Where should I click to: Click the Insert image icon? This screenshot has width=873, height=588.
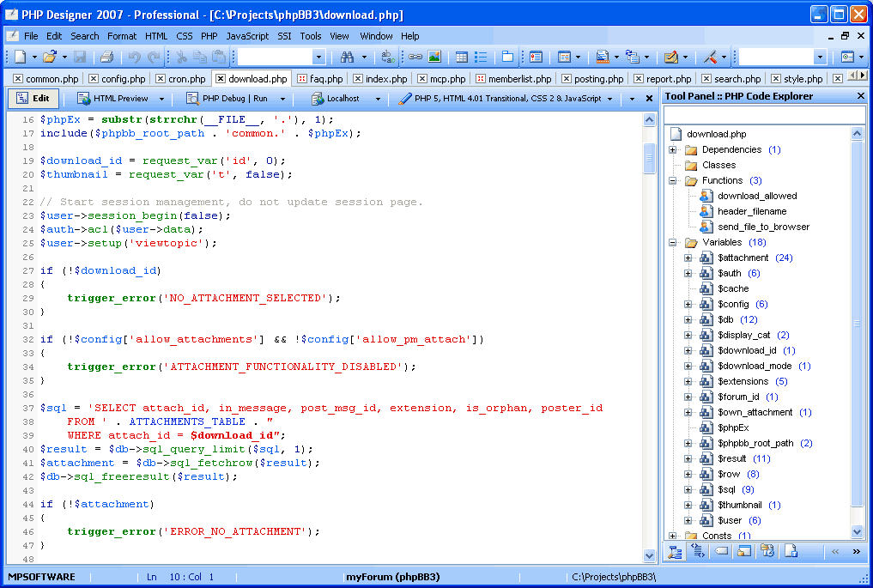[x=434, y=57]
